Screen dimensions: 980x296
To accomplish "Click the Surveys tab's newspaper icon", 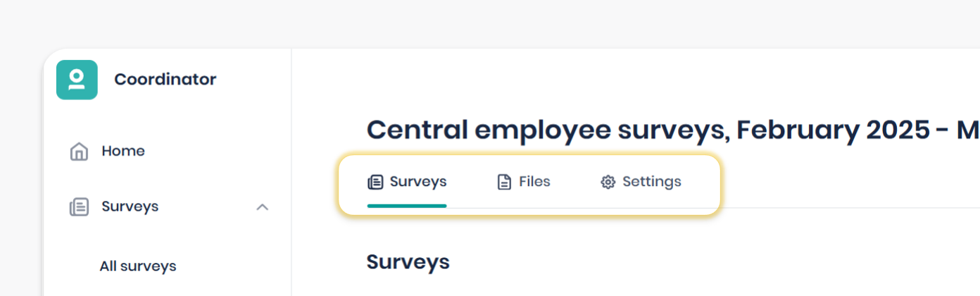I will tap(375, 183).
